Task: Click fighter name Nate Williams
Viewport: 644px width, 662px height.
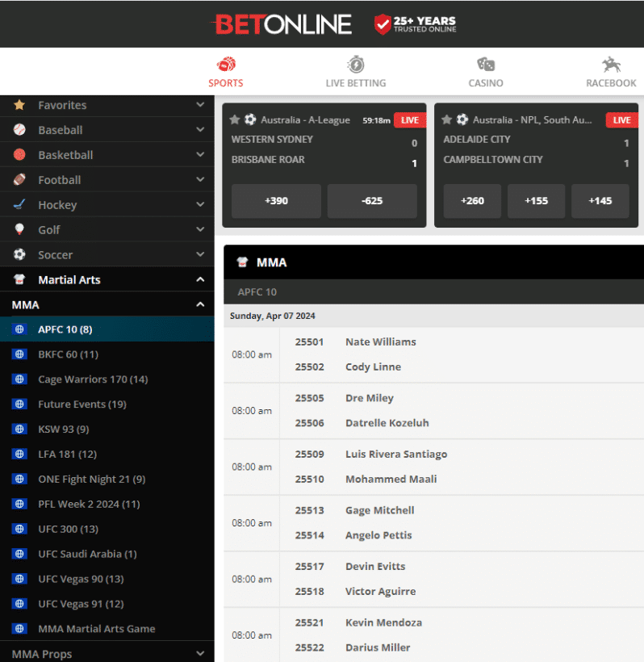Action: pos(381,341)
